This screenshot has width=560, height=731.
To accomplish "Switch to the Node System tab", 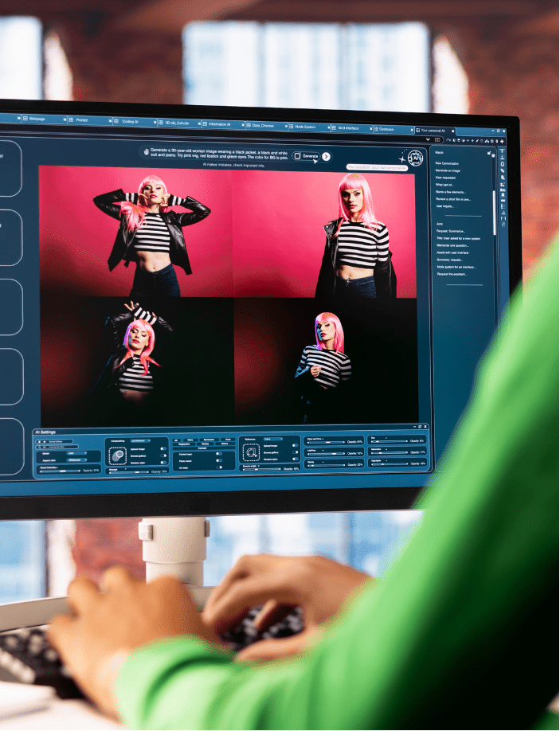I will [305, 127].
